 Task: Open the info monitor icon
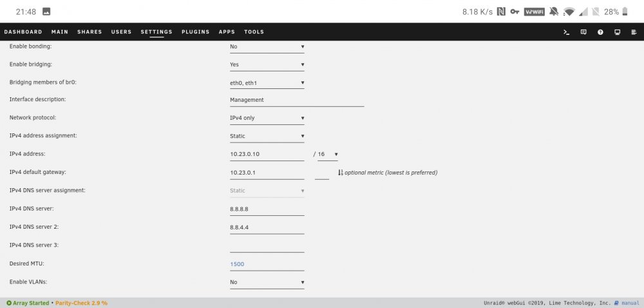coord(618,32)
